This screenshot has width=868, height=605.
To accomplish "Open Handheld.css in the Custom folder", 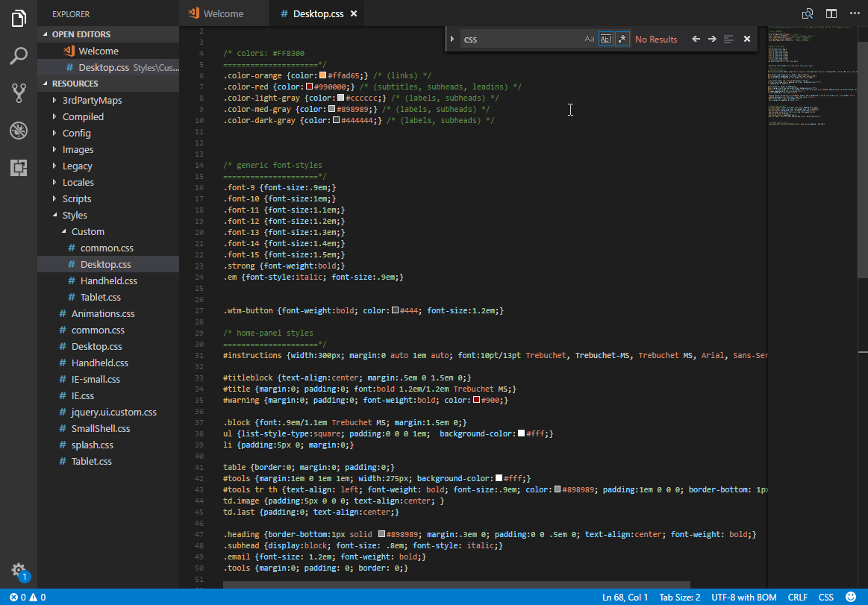I will point(108,280).
